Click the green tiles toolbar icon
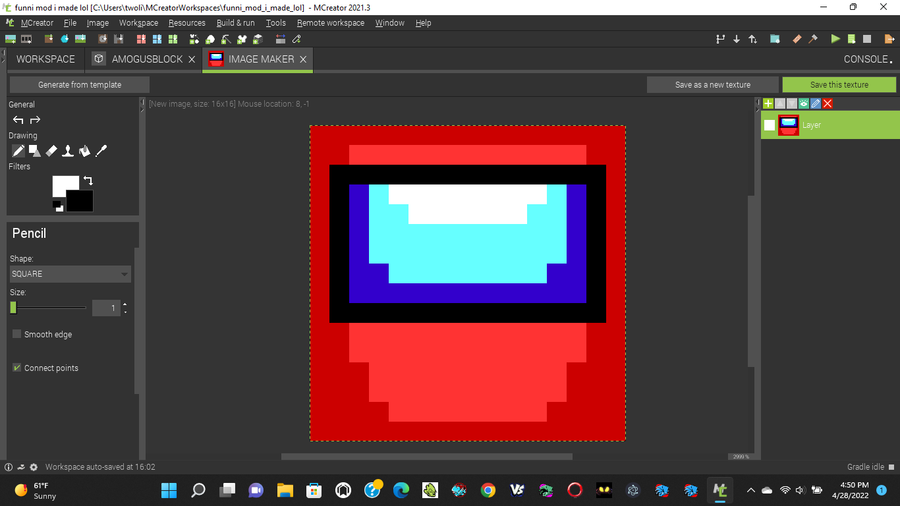Viewport: 900px width, 506px height. pyautogui.click(x=173, y=39)
